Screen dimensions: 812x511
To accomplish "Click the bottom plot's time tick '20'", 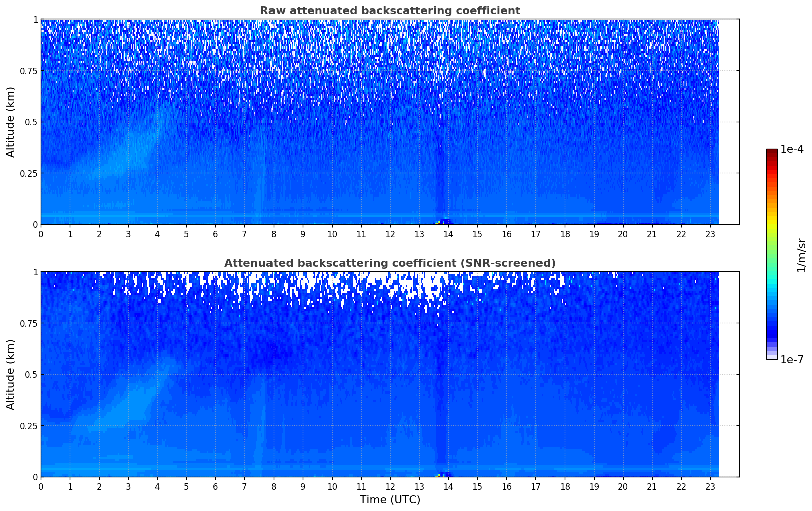I will [x=623, y=486].
